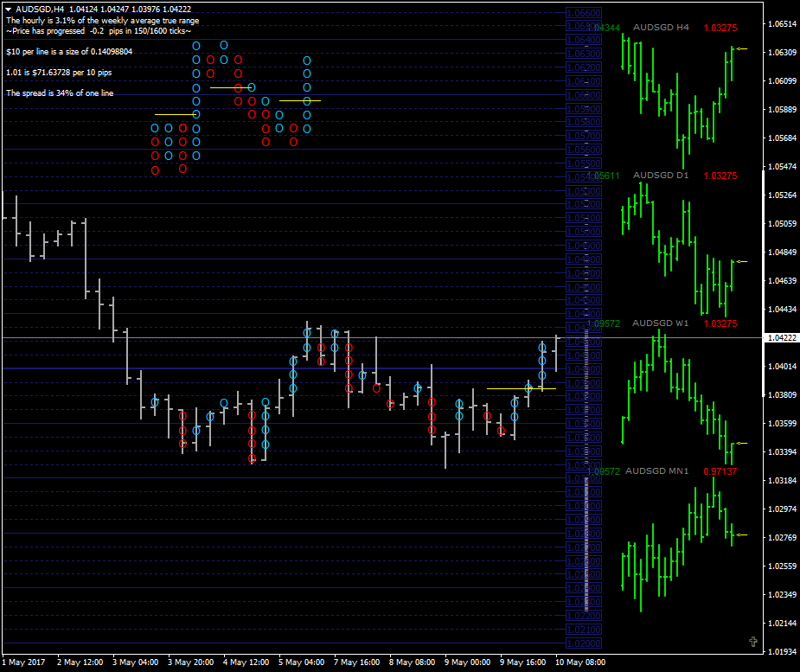Click the 'hourly is 3.1% of weekly' text

[103, 21]
